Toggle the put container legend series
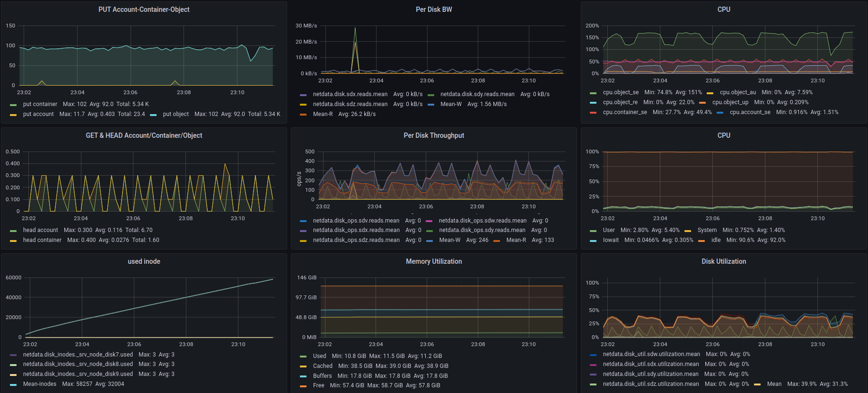Screen dimensions: 868x393 click(x=40, y=104)
